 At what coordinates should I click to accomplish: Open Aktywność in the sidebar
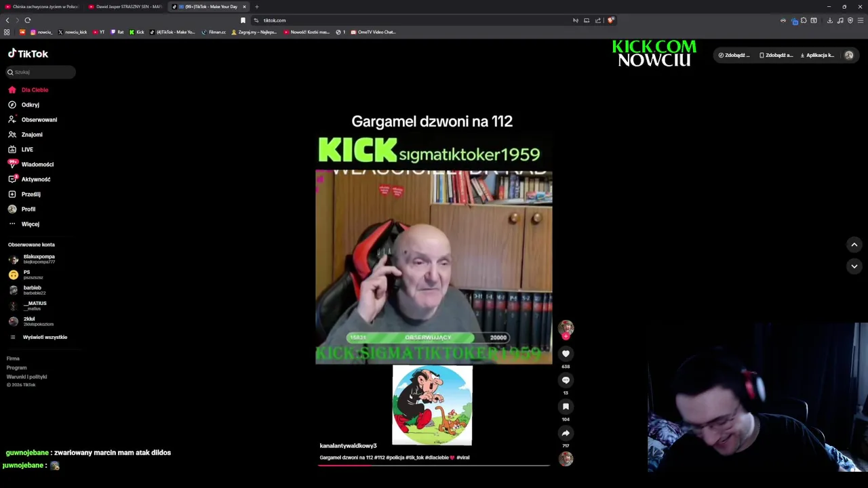[x=29, y=180]
